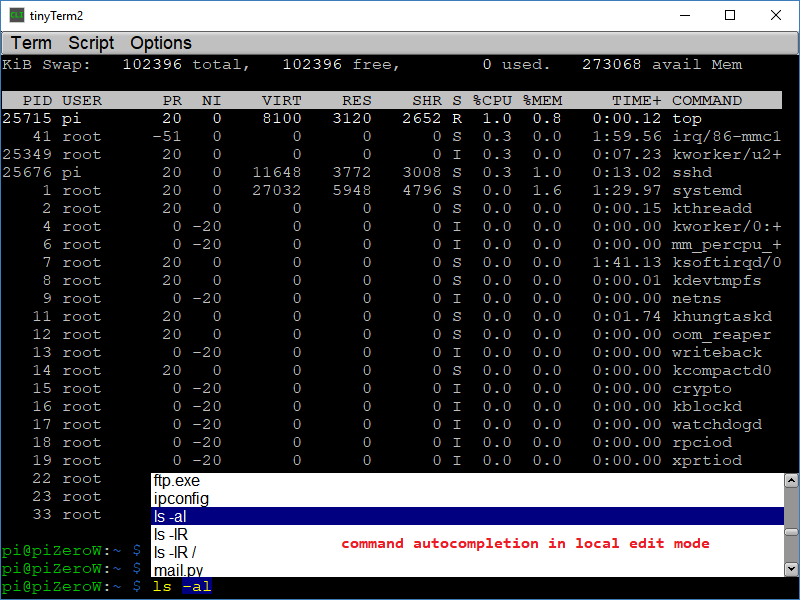Image resolution: width=800 pixels, height=600 pixels.
Task: Click the autocompletion scrollbar thumb
Action: [791, 532]
